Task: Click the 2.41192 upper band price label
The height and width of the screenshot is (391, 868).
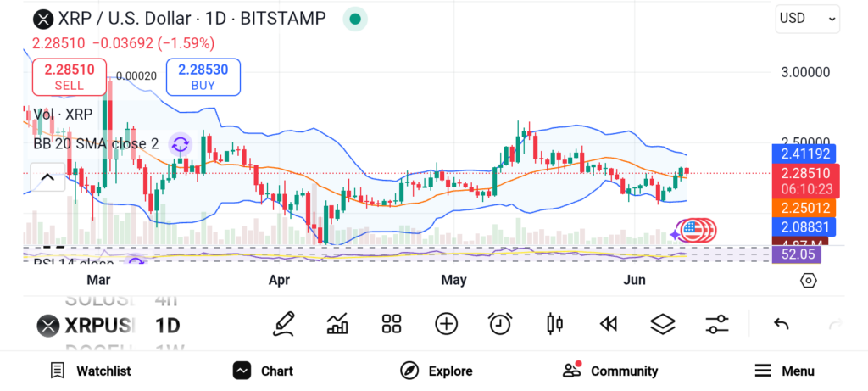Action: point(804,154)
